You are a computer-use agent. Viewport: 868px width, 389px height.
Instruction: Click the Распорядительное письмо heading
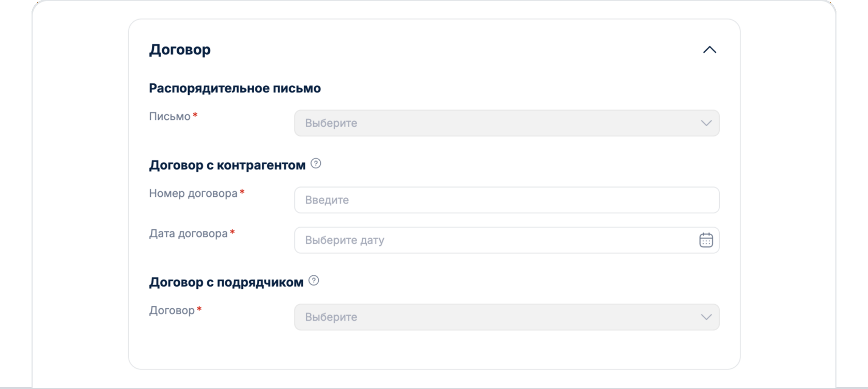point(235,88)
